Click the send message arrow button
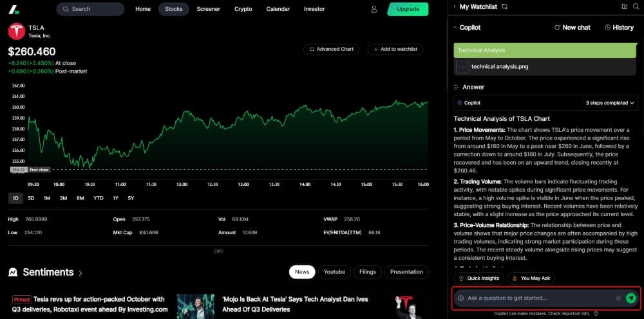644x319 pixels. coord(630,298)
